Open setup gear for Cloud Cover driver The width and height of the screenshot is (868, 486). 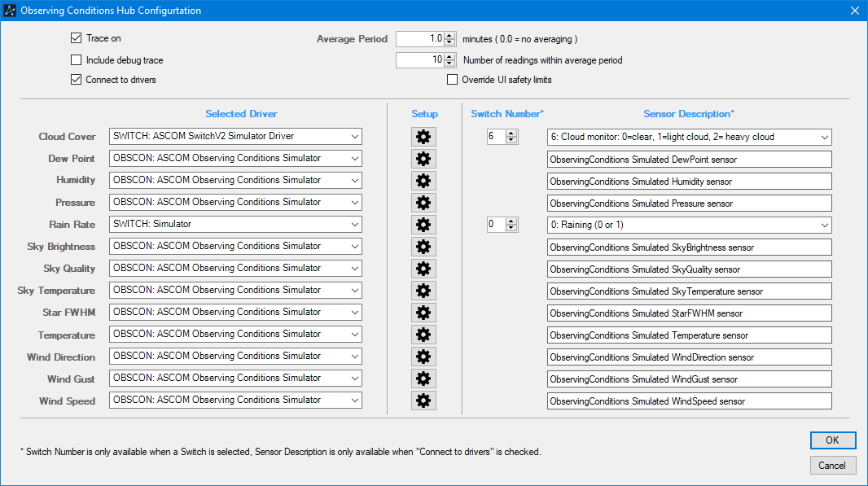click(423, 137)
